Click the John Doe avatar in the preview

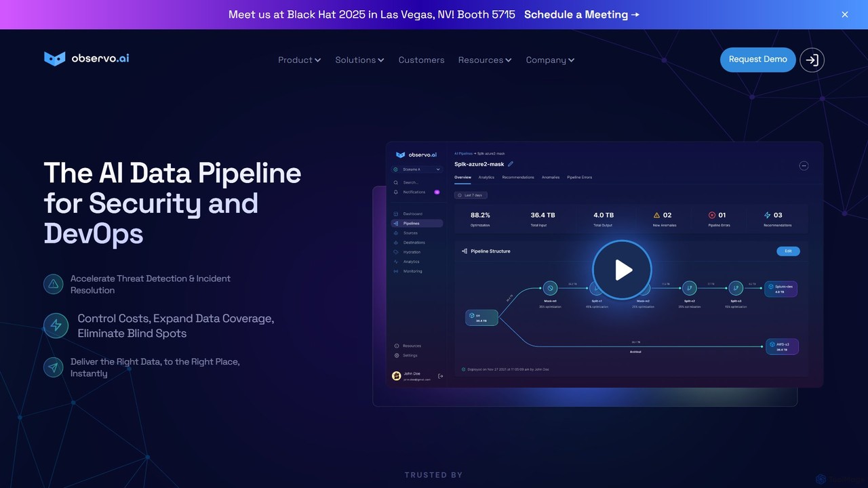(x=397, y=375)
